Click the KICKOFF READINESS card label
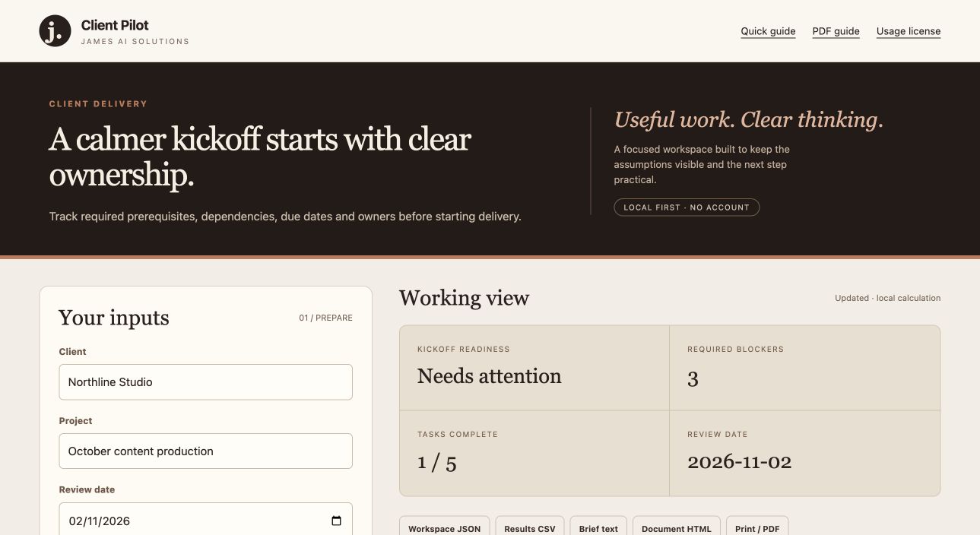 (464, 350)
